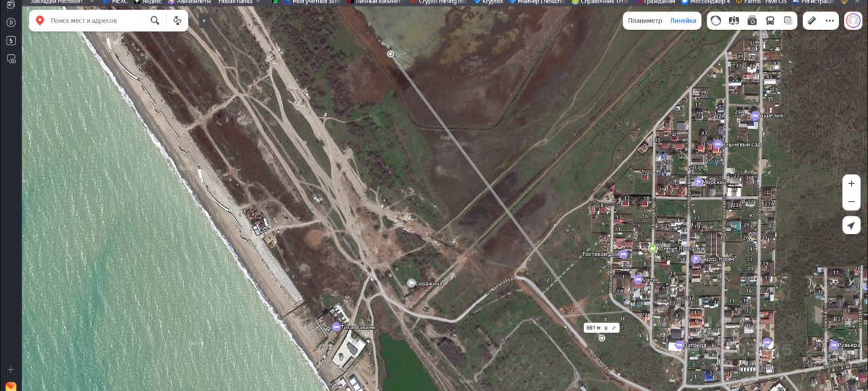Click the my location arrow button
868x391 pixels.
[x=852, y=225]
